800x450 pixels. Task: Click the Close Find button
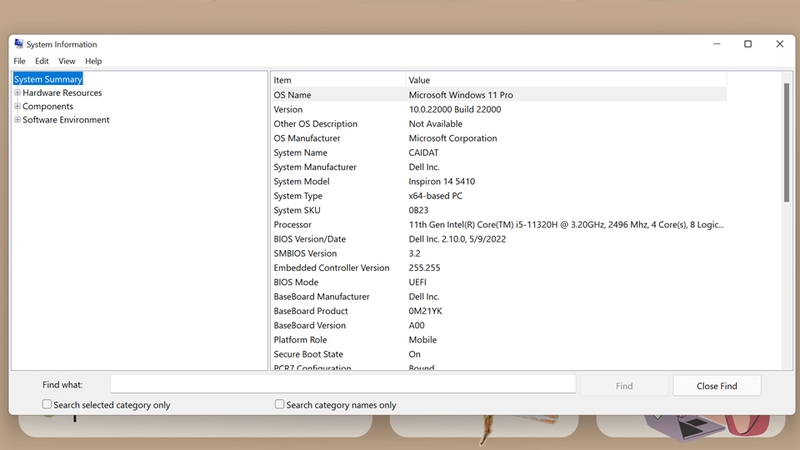click(717, 386)
